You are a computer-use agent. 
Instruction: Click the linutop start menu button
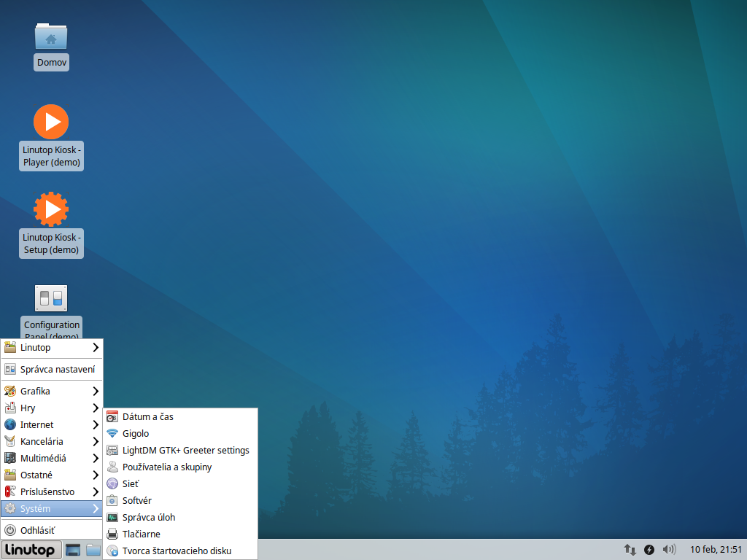tap(31, 550)
